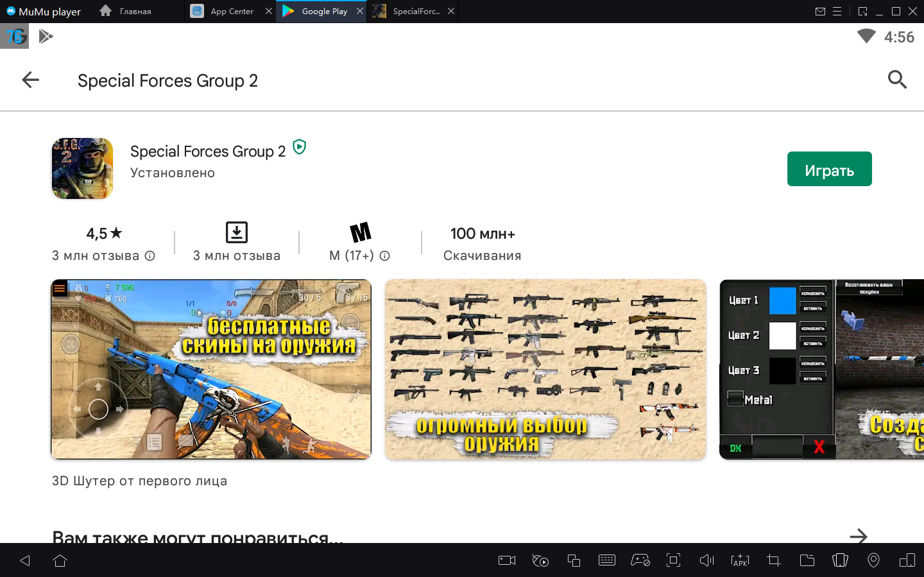Toggle the gamepad controller setting

pyautogui.click(x=640, y=560)
